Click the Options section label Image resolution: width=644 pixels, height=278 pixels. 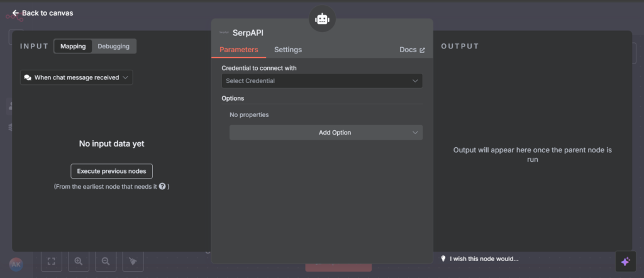click(x=233, y=98)
